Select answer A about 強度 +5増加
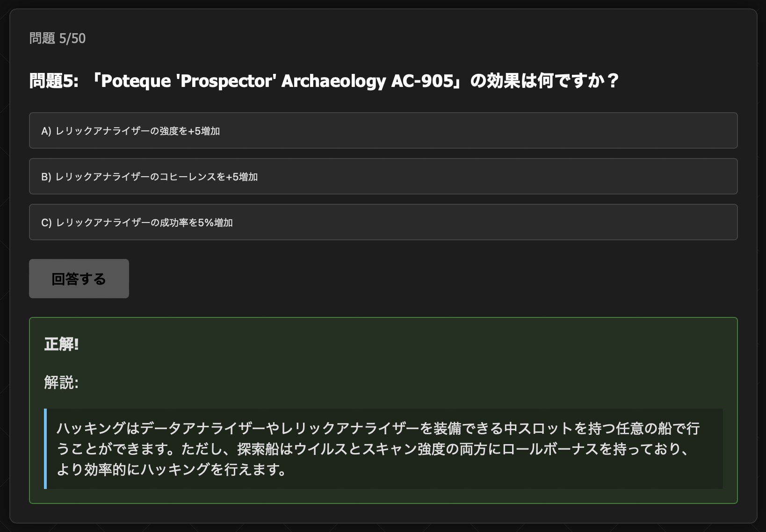 tap(383, 130)
